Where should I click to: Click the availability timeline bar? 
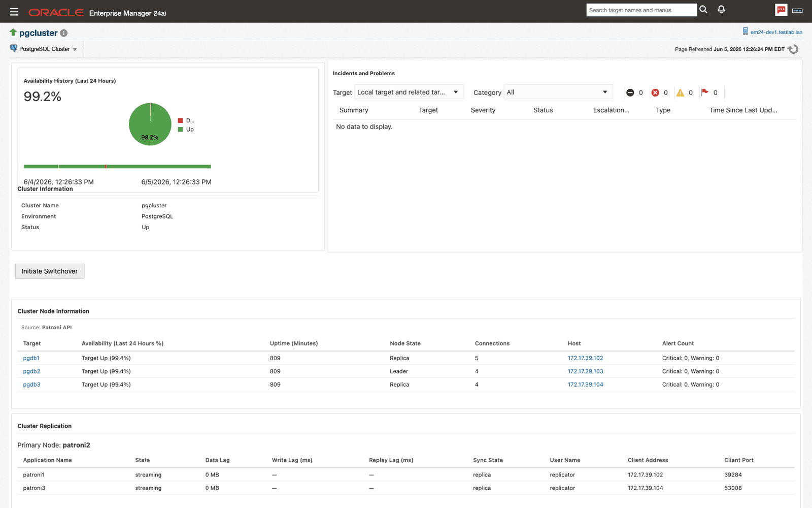click(117, 166)
